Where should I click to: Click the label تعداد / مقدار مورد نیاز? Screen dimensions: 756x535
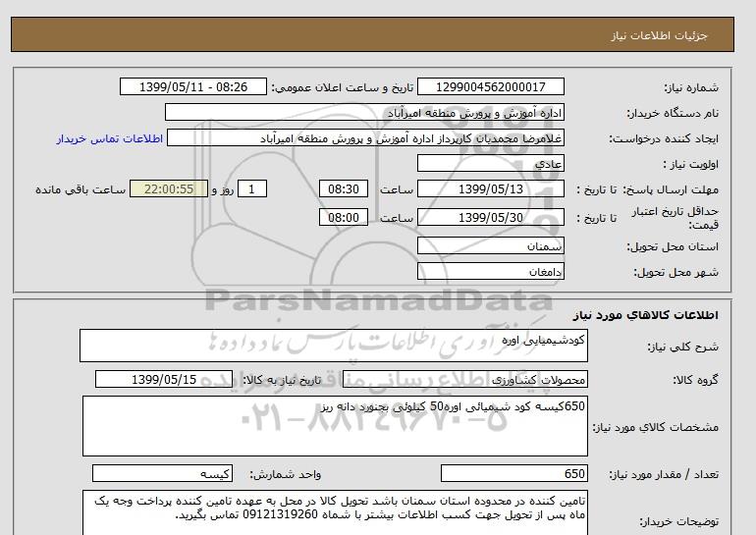tap(664, 474)
